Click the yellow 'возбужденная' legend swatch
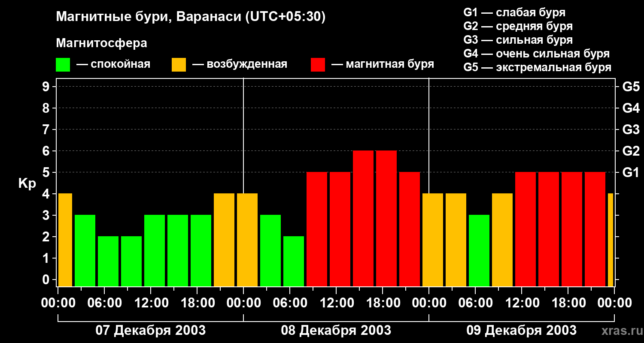Image resolution: width=644 pixels, height=343 pixels. pos(179,65)
